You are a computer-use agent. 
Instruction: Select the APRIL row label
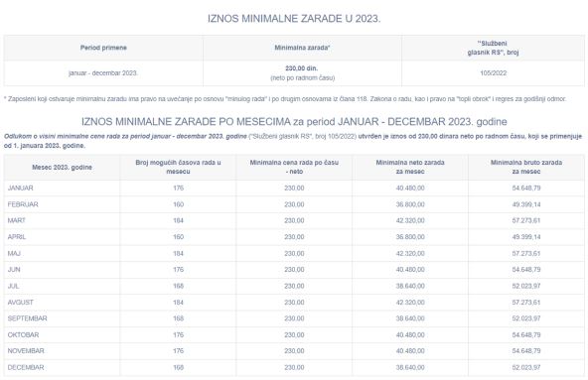click(17, 237)
